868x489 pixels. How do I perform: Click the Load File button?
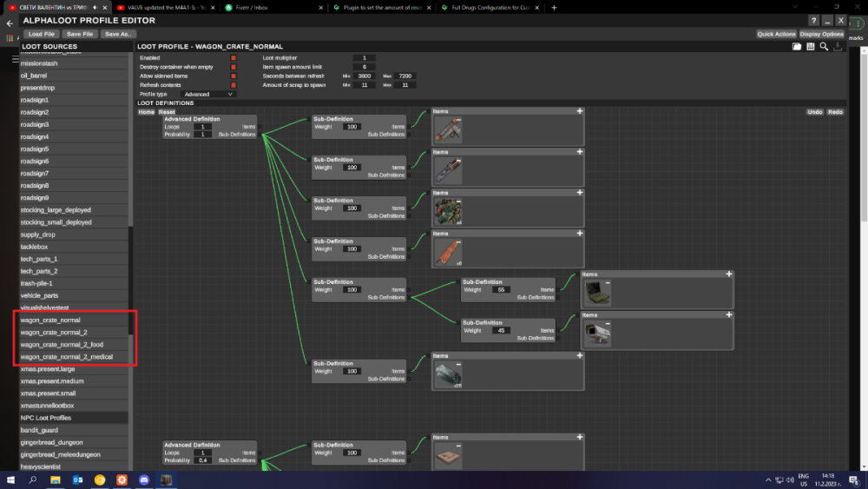click(42, 34)
